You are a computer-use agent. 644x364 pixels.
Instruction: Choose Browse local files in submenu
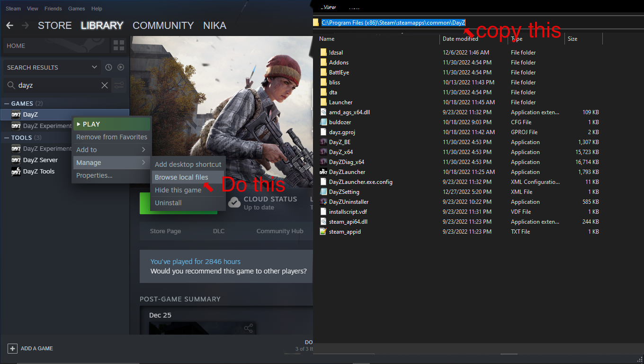pos(188,177)
